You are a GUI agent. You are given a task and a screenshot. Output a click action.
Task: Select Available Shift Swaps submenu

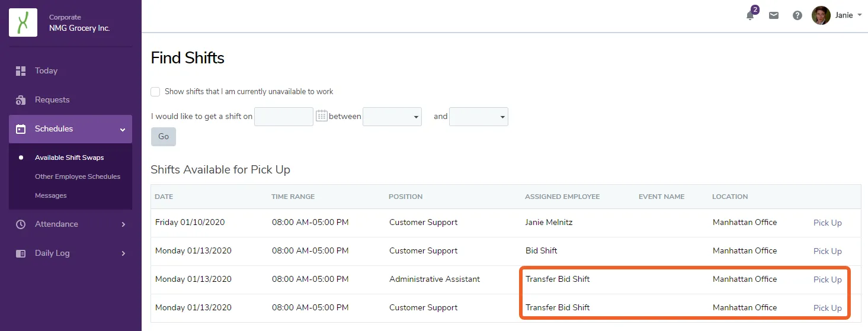click(x=69, y=158)
